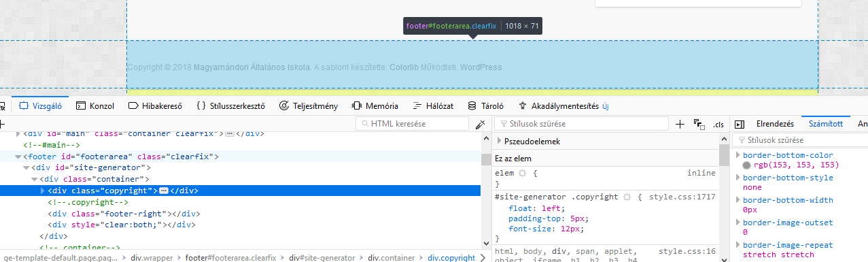
Task: Pick a color with the page eyedropper
Action: point(481,124)
